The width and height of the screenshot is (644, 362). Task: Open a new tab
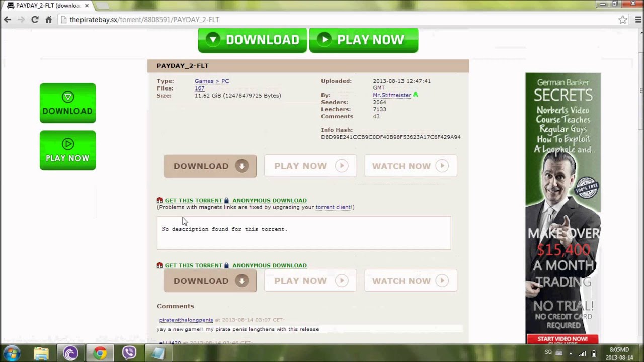[102, 6]
